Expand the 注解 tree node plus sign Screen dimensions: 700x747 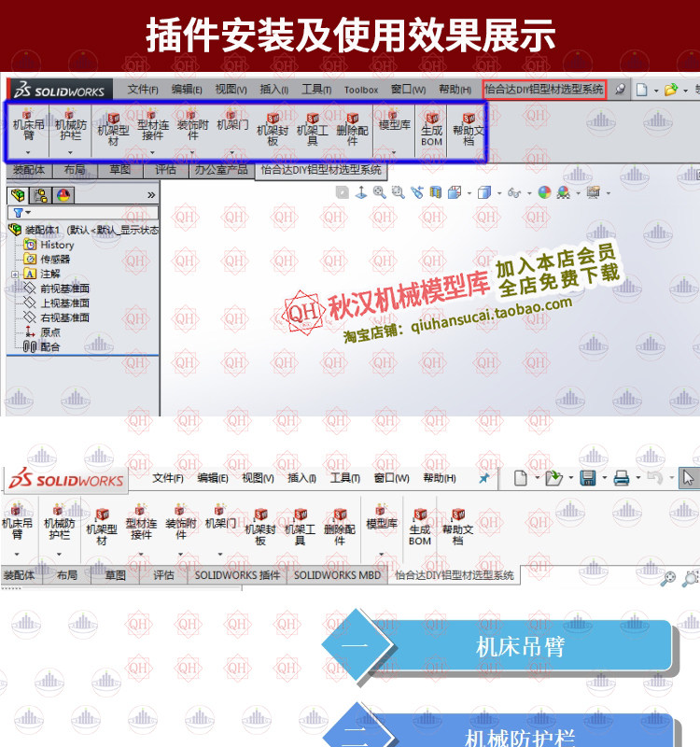click(x=15, y=275)
